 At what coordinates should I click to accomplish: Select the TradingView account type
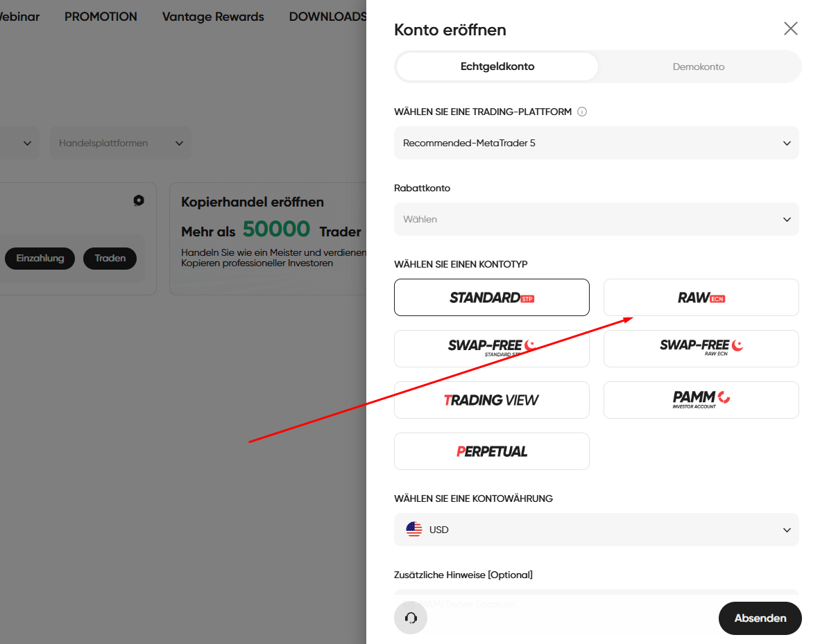(491, 400)
